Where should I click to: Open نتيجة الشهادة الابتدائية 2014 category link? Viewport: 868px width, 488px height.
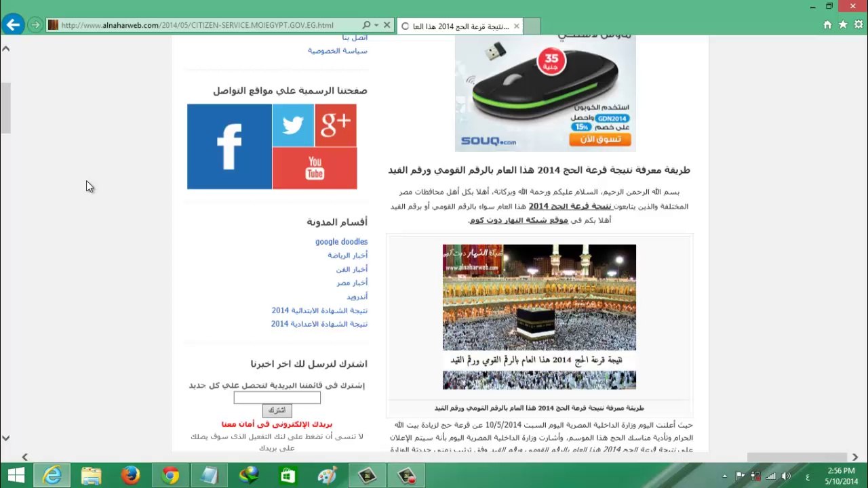(x=319, y=310)
